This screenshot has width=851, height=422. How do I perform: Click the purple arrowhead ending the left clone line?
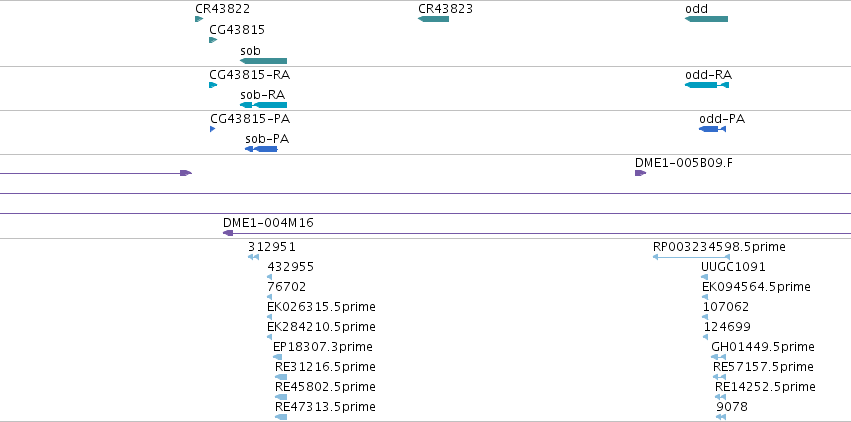(186, 173)
